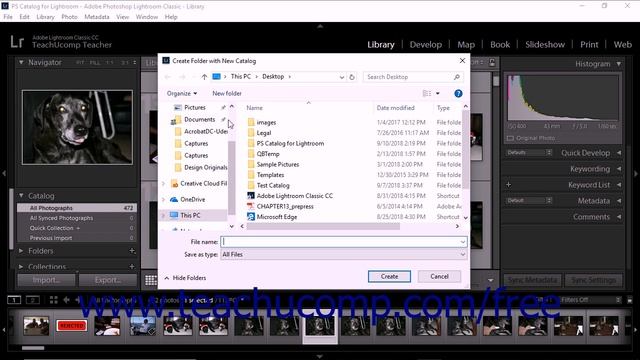Add a new folder with Folders plus icon
The width and height of the screenshot is (640, 360).
[x=132, y=251]
